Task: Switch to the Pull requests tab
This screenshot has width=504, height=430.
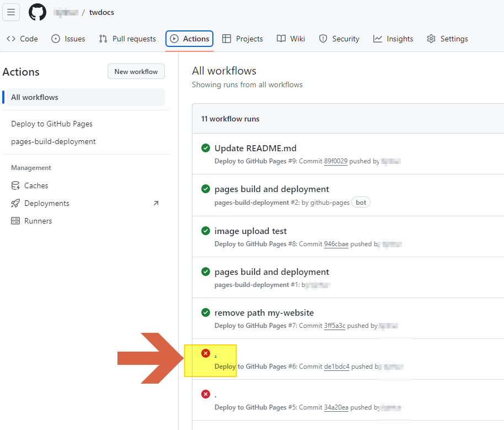Action: coord(127,39)
